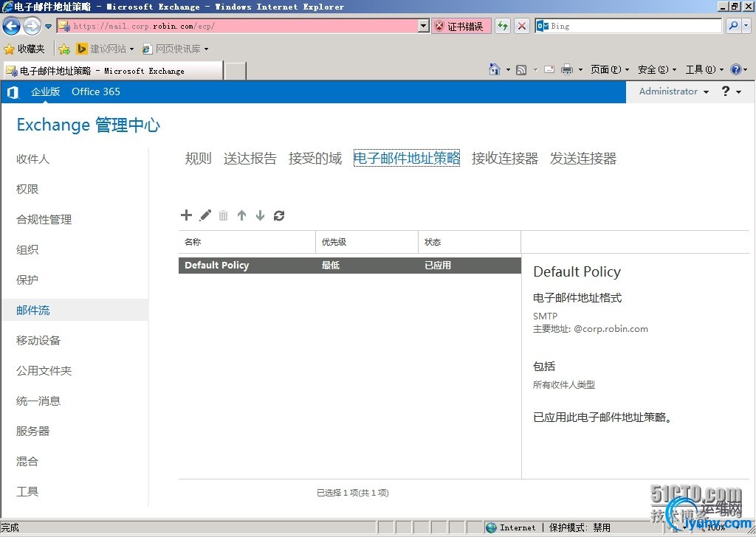This screenshot has width=756, height=537.
Task: Open 保护 in left navigation
Action: click(27, 280)
